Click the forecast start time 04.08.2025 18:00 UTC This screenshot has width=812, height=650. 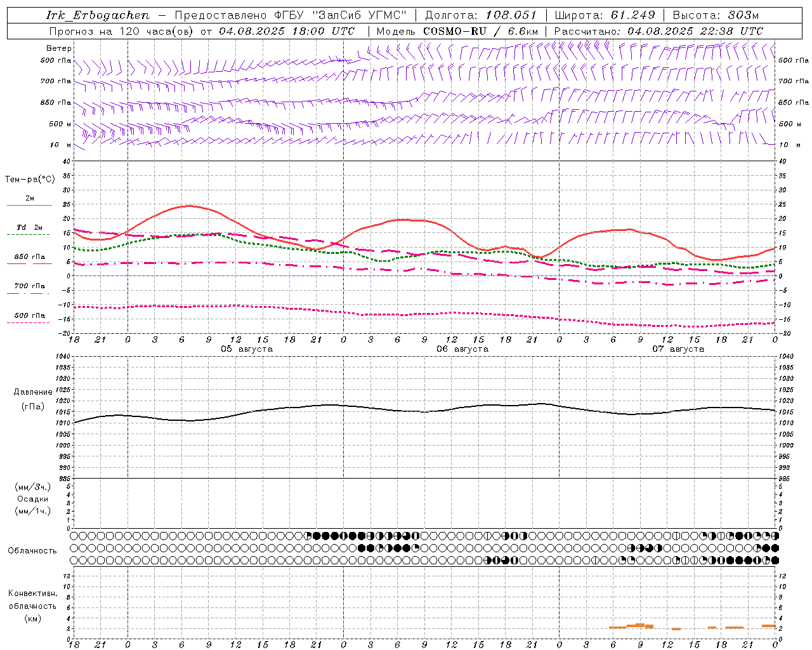287,31
